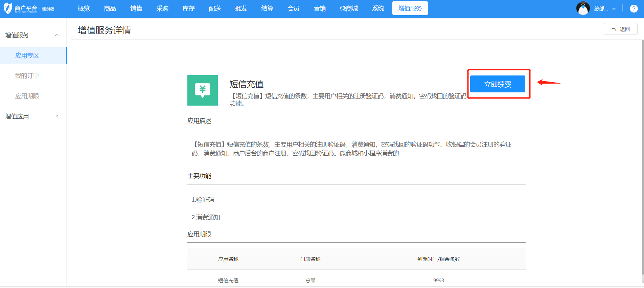Collapse the 增值服务 sidebar section
This screenshot has width=644, height=288.
point(57,35)
